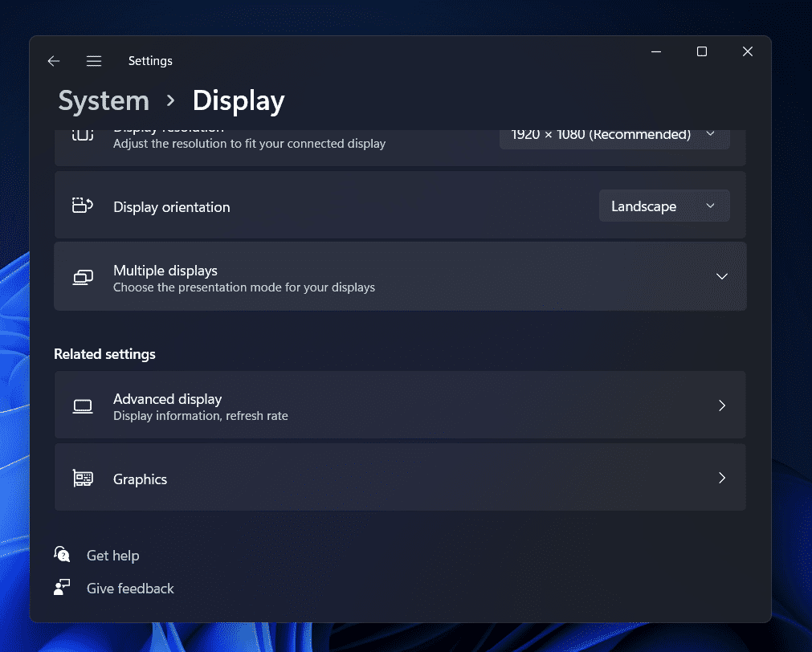Go to System in the breadcrumb
812x652 pixels.
[104, 101]
